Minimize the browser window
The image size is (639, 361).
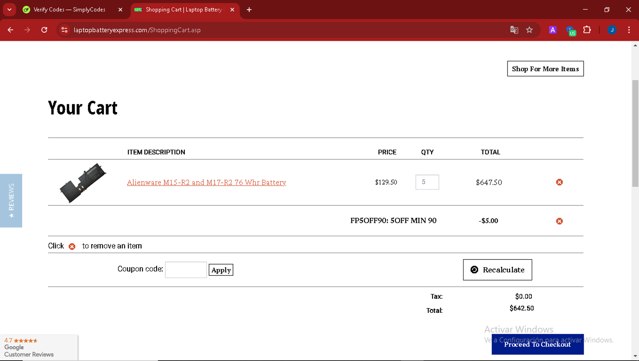[x=585, y=9]
